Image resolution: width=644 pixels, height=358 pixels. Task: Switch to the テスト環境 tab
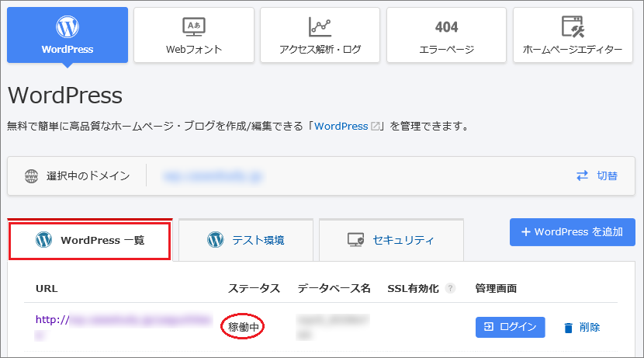(246, 240)
